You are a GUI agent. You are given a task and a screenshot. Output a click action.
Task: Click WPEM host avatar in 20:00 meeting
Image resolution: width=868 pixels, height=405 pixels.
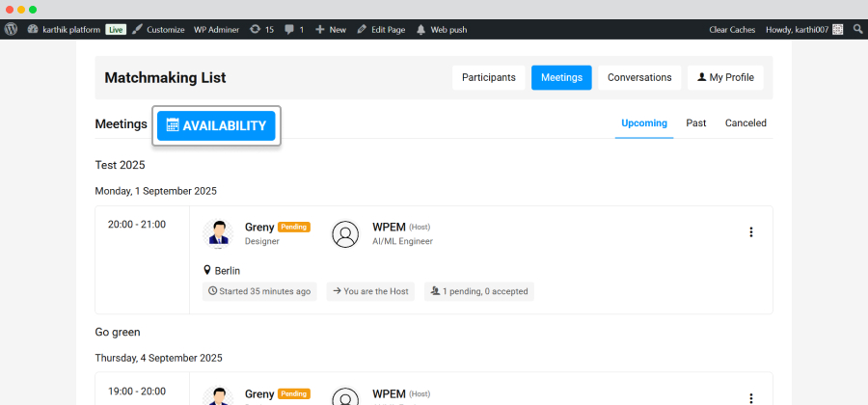[345, 234]
